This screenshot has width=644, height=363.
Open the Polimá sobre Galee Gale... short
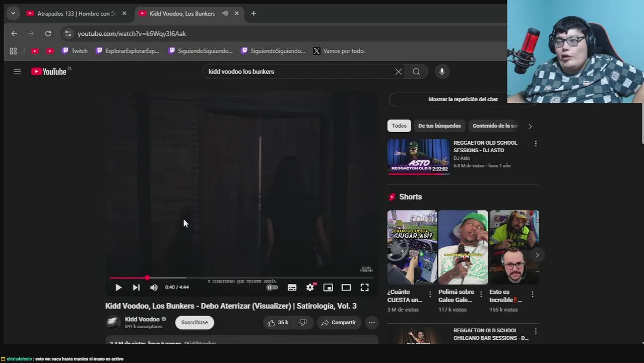pos(463,248)
